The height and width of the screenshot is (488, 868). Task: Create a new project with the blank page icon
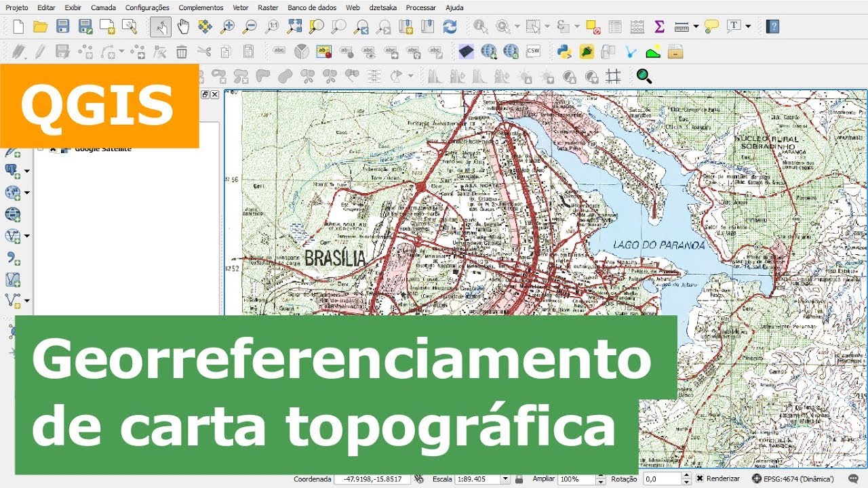click(x=18, y=26)
